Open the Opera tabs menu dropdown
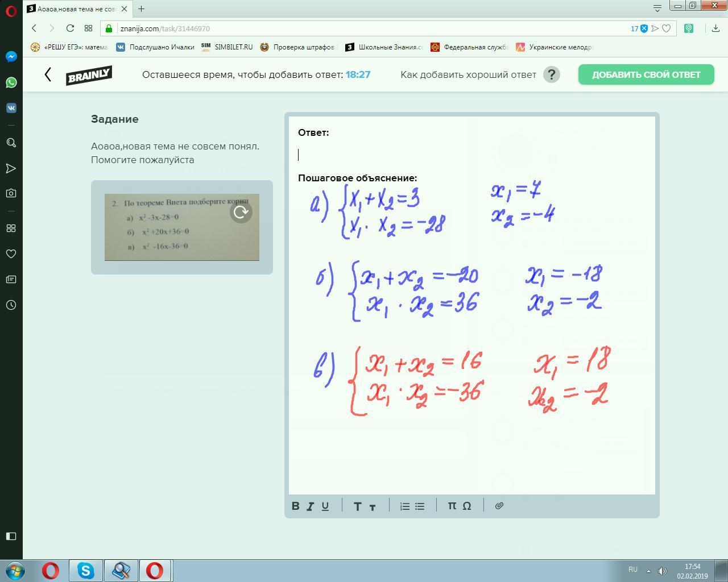728x582 pixels. [657, 8]
